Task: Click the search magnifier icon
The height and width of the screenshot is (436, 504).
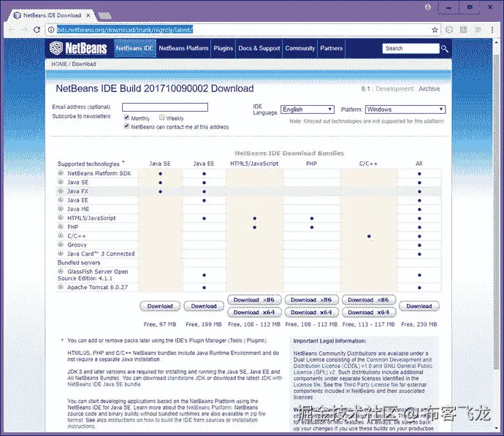Action: 445,48
